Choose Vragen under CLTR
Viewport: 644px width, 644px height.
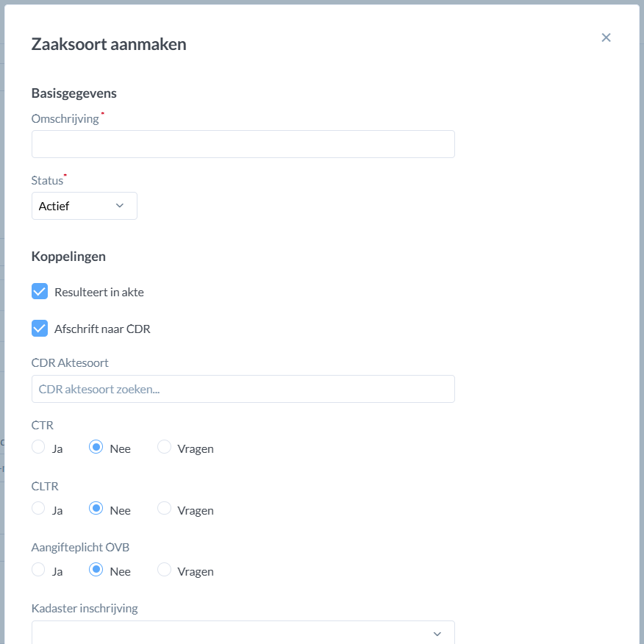[x=164, y=509]
